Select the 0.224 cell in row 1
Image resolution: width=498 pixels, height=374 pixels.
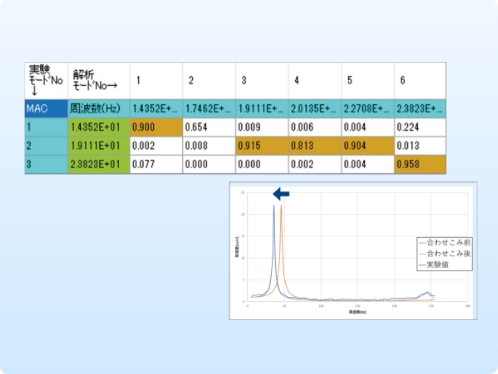click(420, 127)
